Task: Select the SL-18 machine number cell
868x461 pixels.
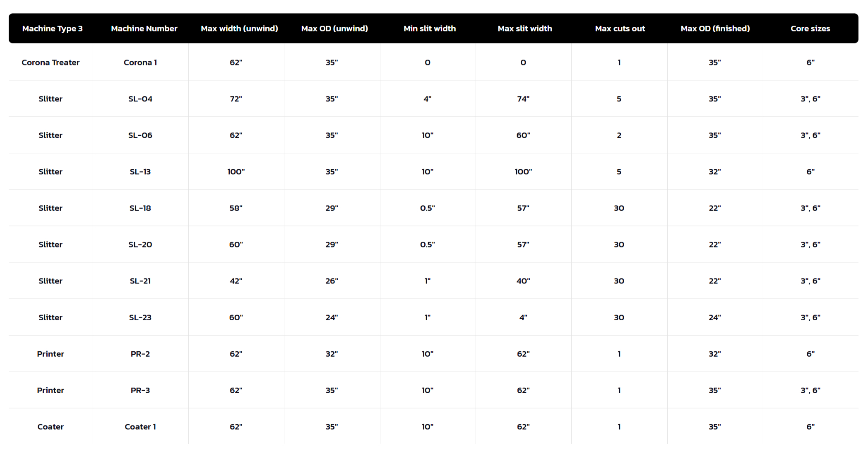Action: click(140, 208)
